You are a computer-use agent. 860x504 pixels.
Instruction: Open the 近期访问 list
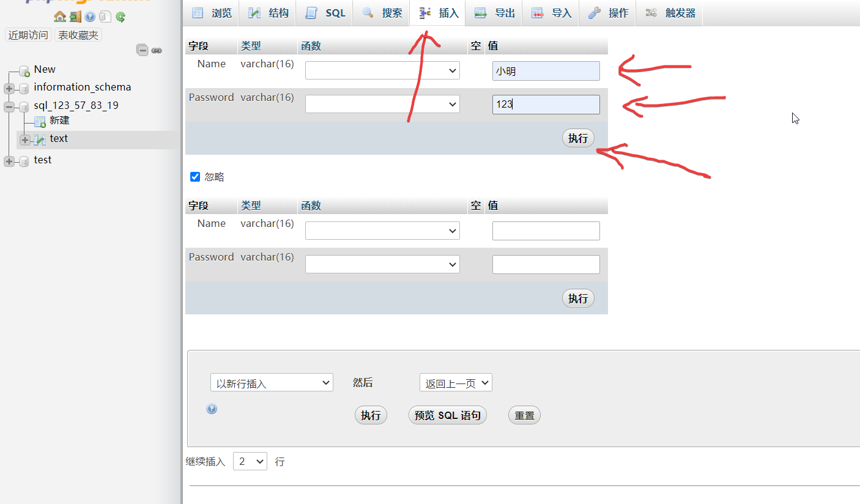(x=28, y=35)
